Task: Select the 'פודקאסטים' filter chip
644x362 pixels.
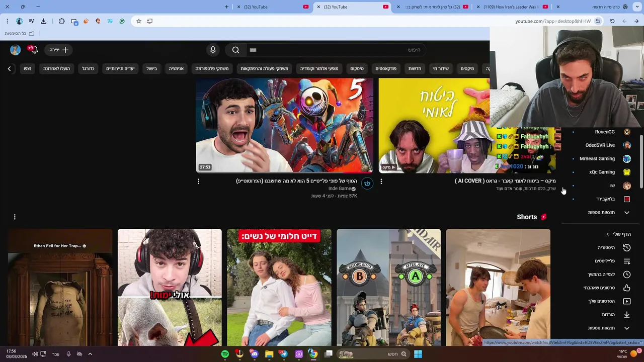Action: tap(386, 68)
